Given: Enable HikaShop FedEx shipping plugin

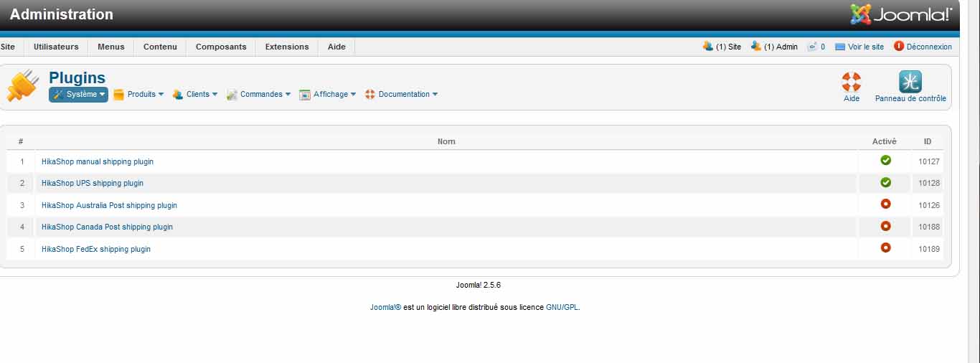Looking at the screenshot, I should pos(885,248).
